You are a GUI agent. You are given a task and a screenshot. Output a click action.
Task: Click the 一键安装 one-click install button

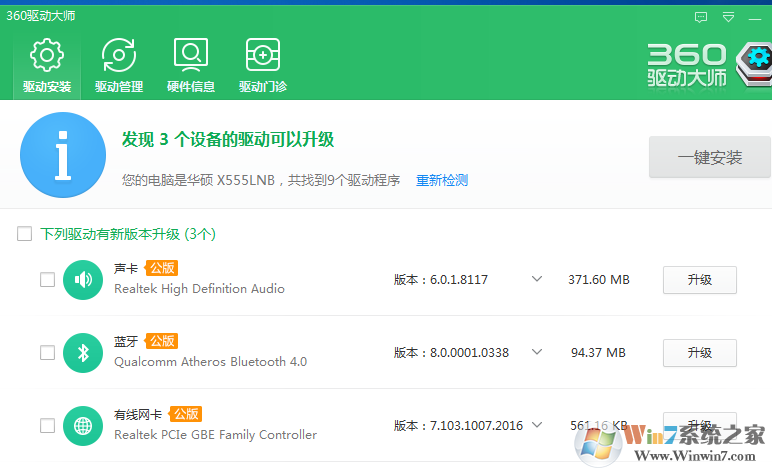coord(709,157)
